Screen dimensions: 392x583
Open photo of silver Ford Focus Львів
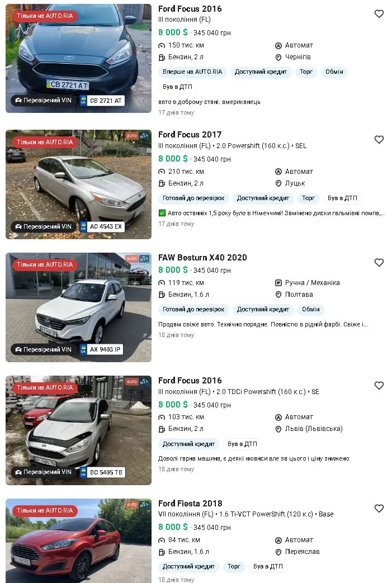click(78, 430)
